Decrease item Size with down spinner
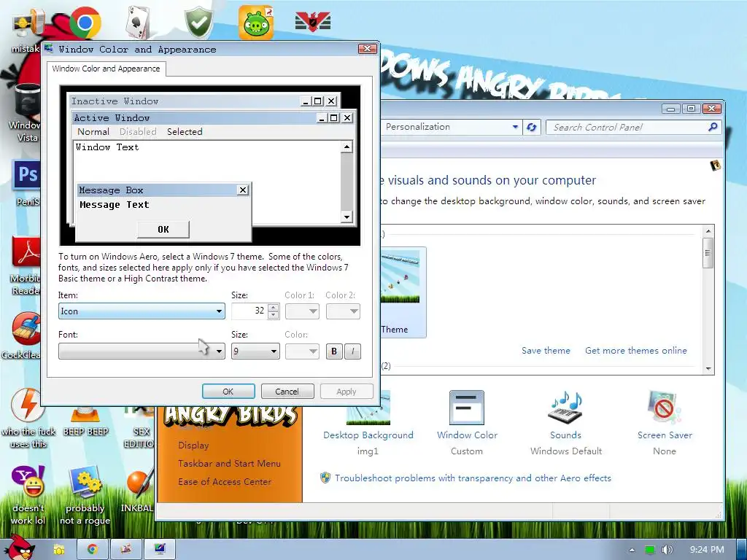 coord(274,315)
